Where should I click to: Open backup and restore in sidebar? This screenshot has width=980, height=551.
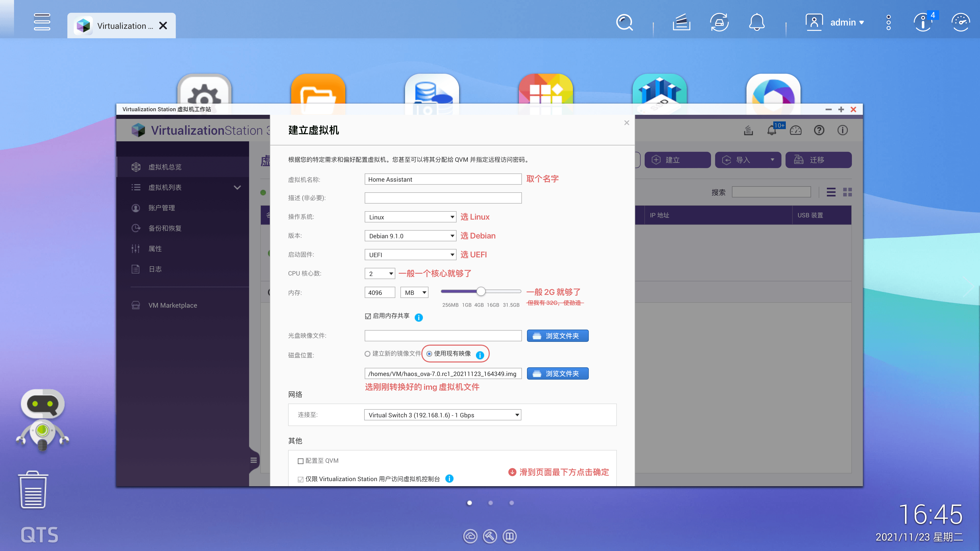183,228
